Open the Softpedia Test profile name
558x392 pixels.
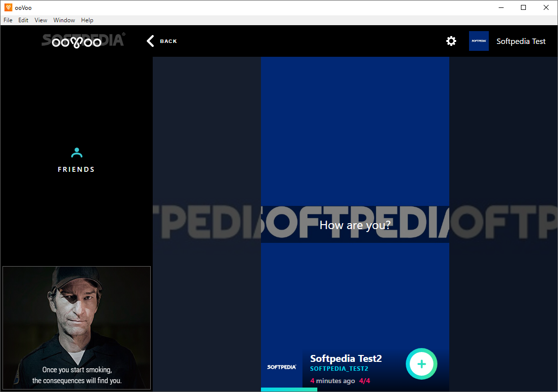(520, 41)
